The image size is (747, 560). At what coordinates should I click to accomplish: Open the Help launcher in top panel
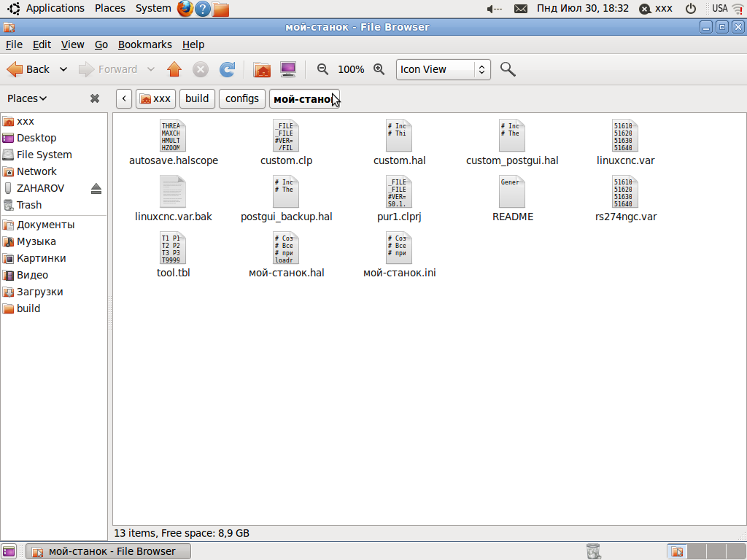203,9
